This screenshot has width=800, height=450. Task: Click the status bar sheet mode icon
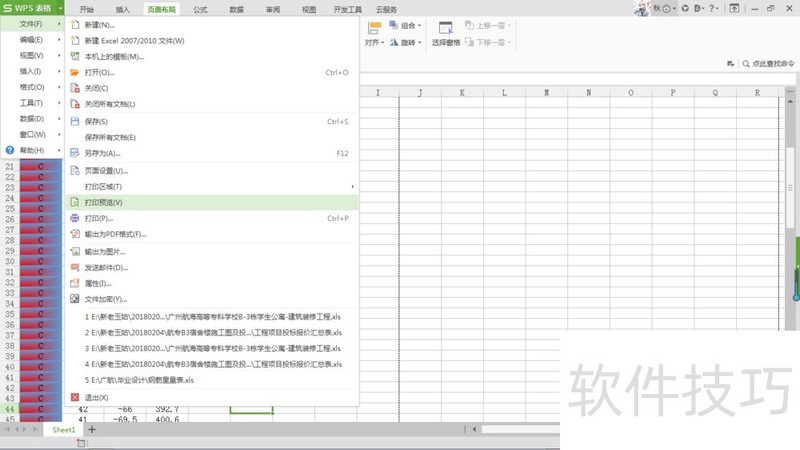(81, 443)
